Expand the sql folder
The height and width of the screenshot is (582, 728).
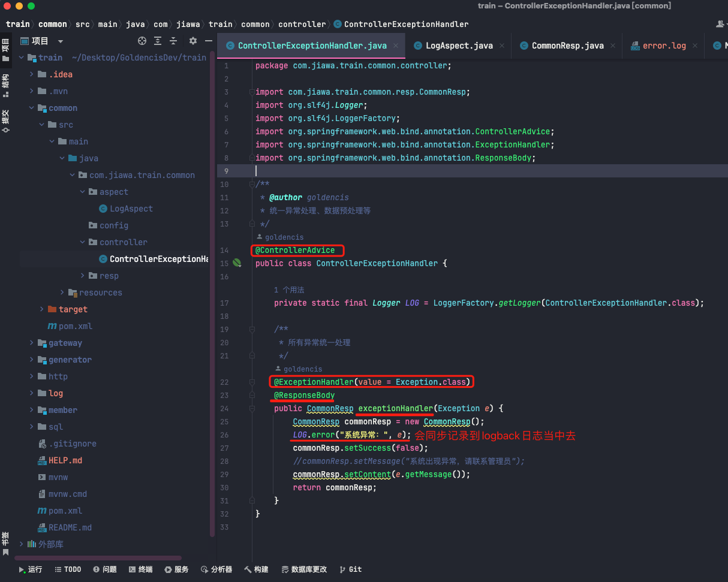point(32,427)
